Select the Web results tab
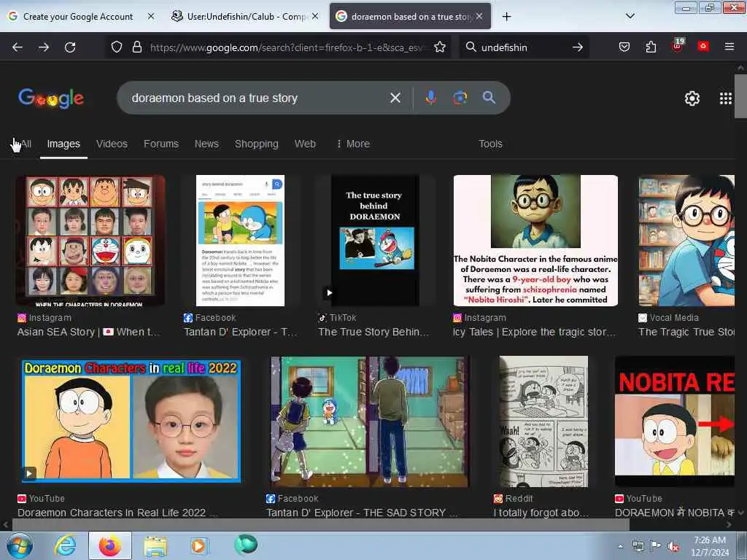Viewport: 747px width, 560px height. pyautogui.click(x=305, y=144)
